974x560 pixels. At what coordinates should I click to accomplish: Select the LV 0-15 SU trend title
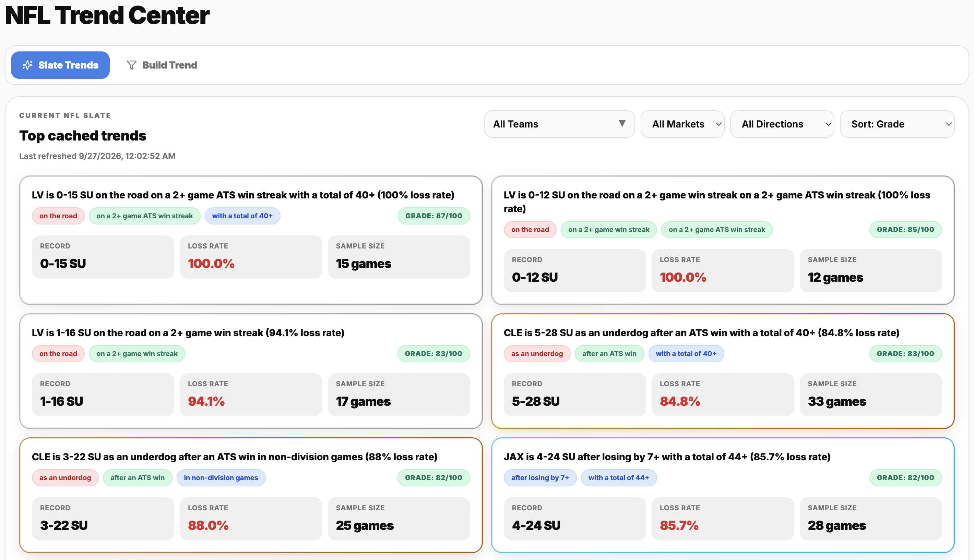tap(243, 195)
